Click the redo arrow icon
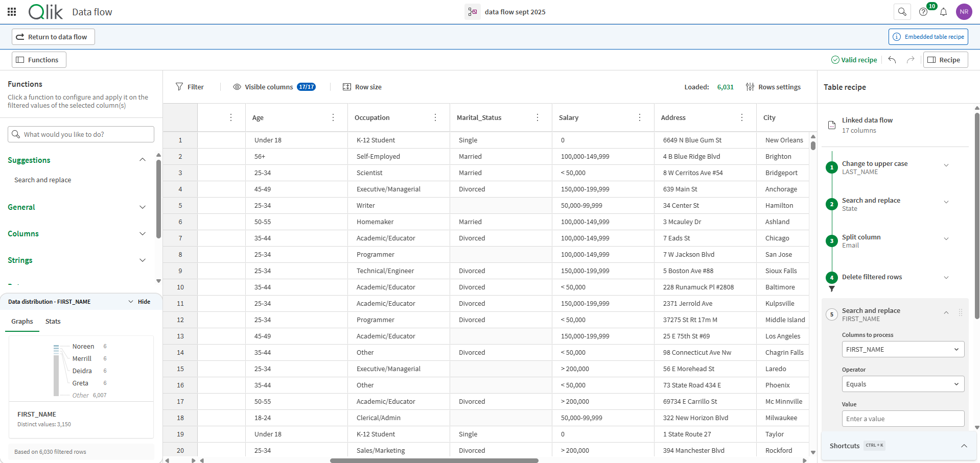This screenshot has height=463, width=980. tap(911, 60)
